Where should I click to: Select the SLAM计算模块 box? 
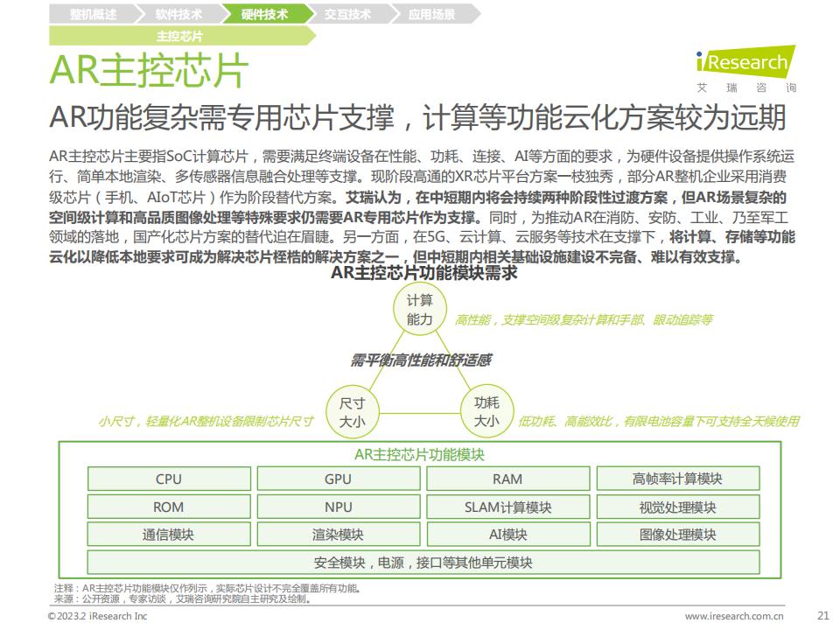point(507,507)
